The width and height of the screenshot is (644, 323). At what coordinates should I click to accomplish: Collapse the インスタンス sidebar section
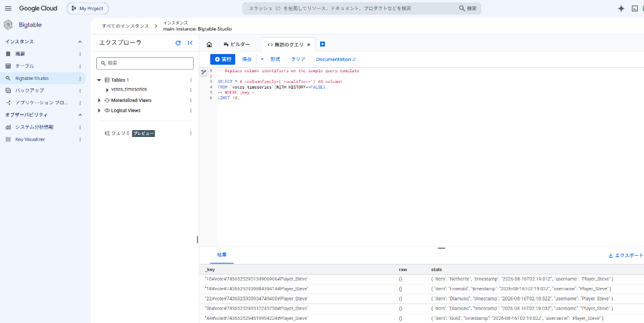click(80, 41)
